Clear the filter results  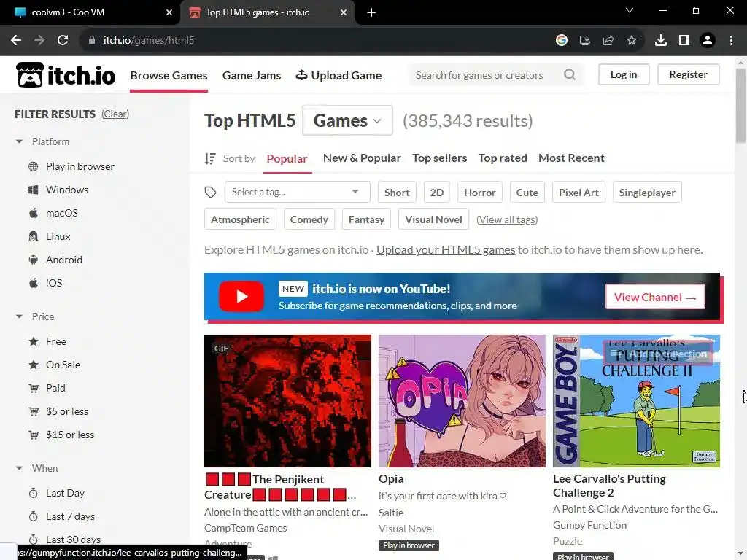point(115,114)
